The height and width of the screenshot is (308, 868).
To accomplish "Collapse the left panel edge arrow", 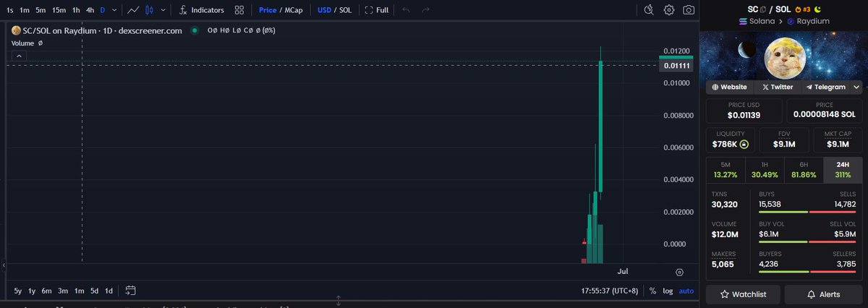I will pos(3,266).
